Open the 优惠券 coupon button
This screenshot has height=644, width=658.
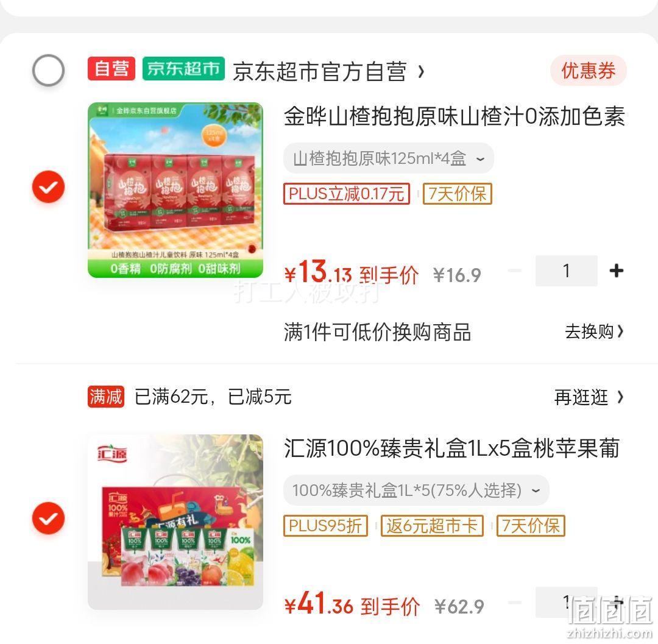coord(589,71)
